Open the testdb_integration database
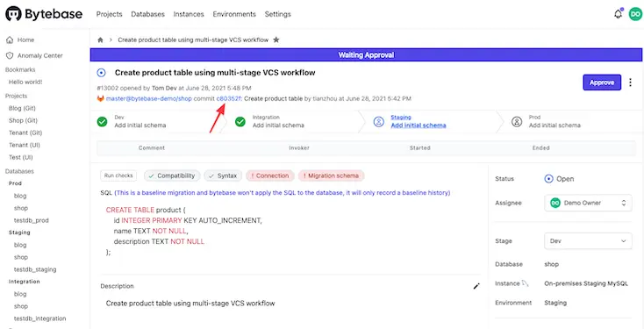 point(39,318)
